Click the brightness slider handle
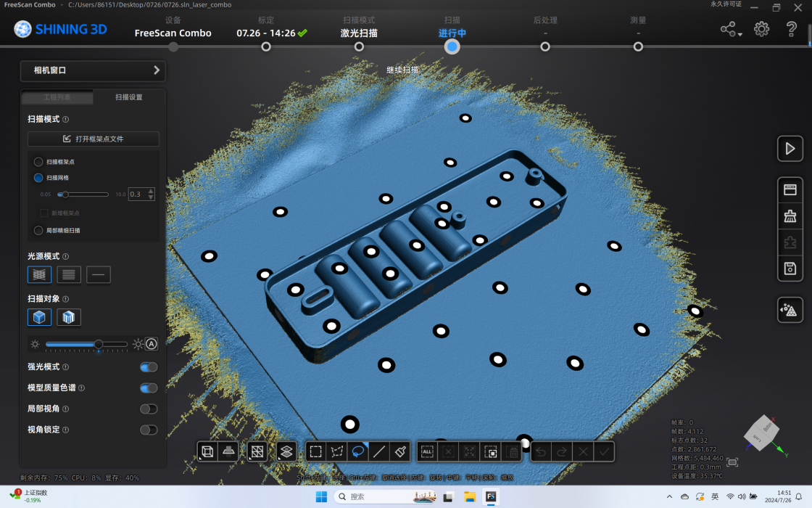This screenshot has width=812, height=508. coord(99,344)
